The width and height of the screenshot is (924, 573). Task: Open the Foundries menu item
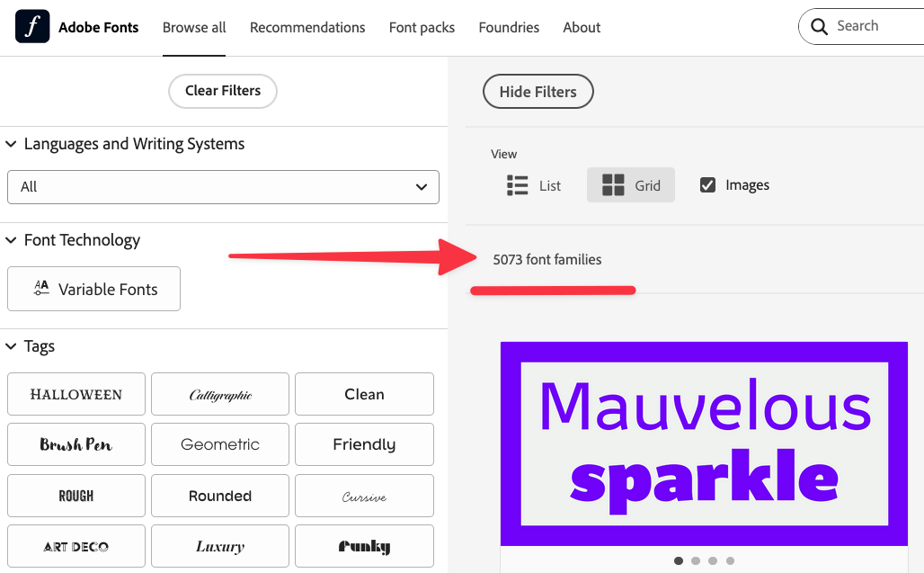tap(508, 27)
